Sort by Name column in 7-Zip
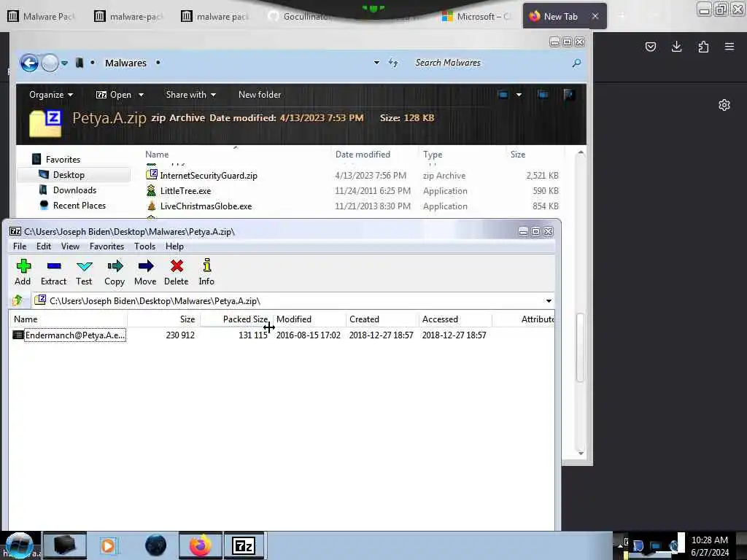The width and height of the screenshot is (747, 560). pos(68,319)
